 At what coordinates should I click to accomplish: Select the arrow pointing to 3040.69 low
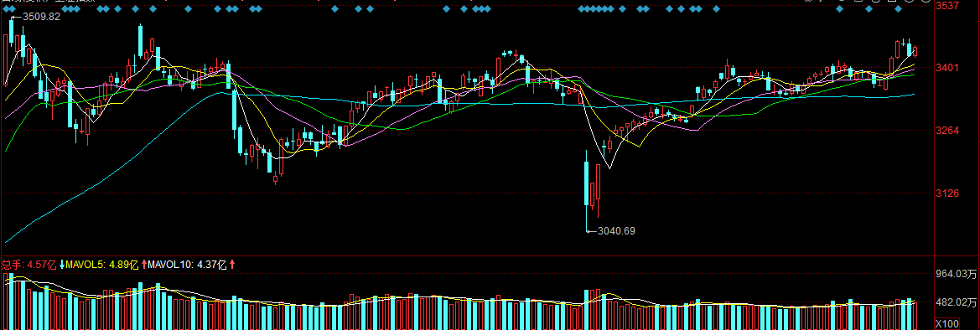click(x=592, y=231)
